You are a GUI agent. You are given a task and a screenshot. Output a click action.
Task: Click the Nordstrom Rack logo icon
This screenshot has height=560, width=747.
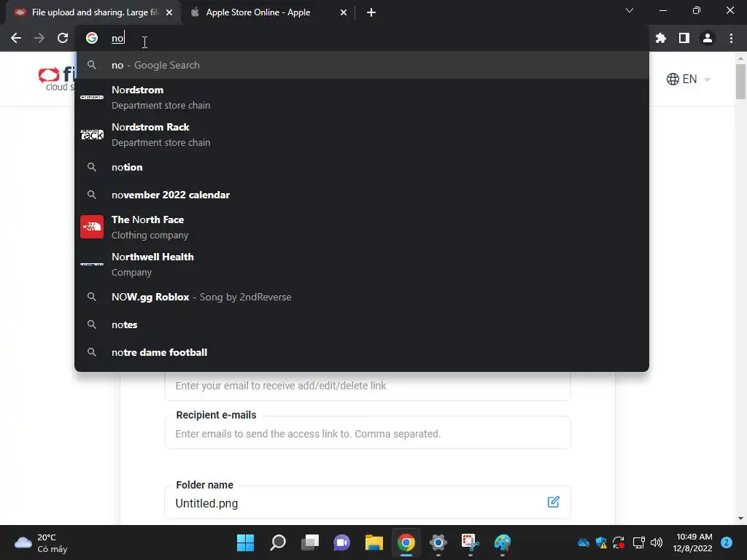(x=92, y=134)
